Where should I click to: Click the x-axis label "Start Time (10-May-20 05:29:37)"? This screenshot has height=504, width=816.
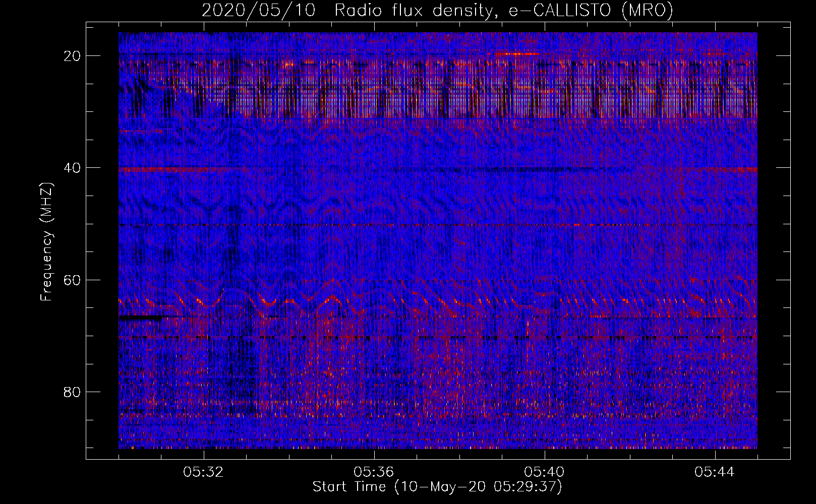[x=437, y=487]
